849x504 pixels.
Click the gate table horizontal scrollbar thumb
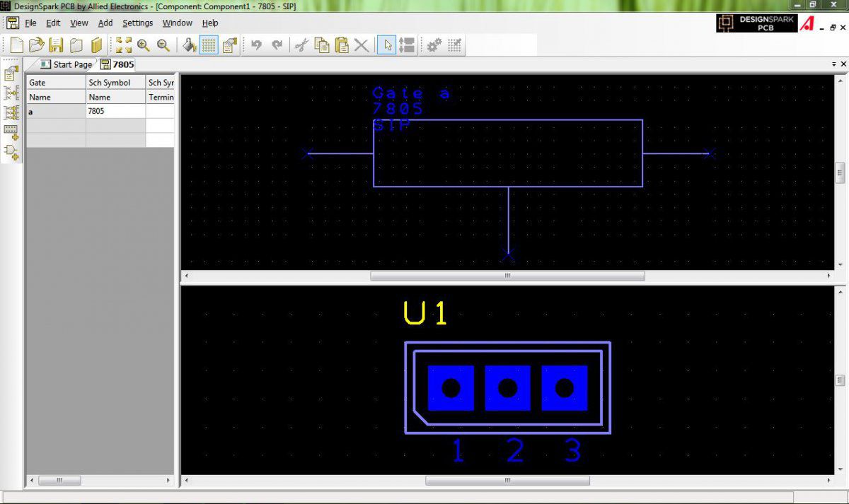tap(59, 481)
